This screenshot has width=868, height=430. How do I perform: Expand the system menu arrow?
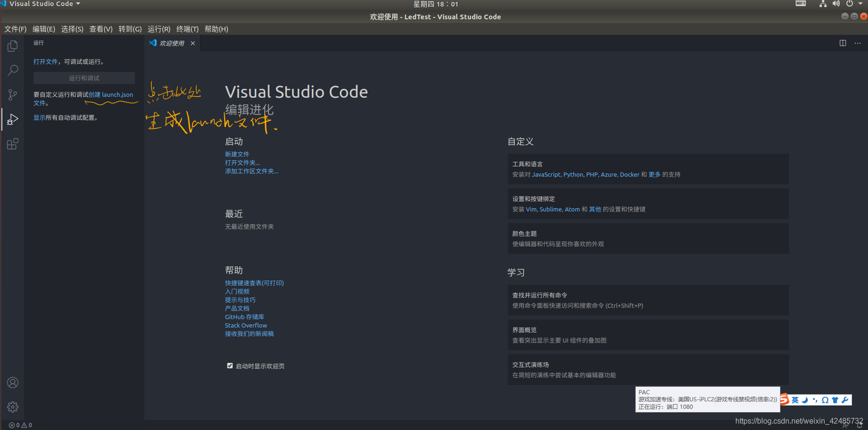(860, 4)
